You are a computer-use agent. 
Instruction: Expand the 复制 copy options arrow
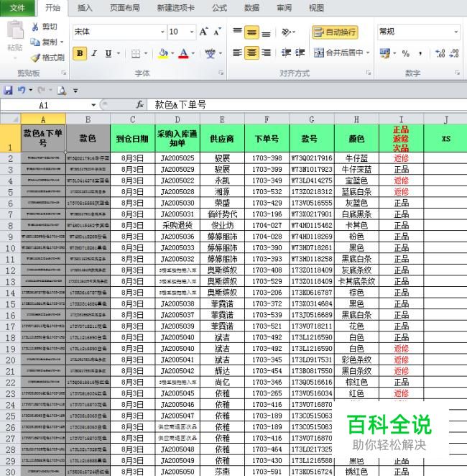pos(62,42)
